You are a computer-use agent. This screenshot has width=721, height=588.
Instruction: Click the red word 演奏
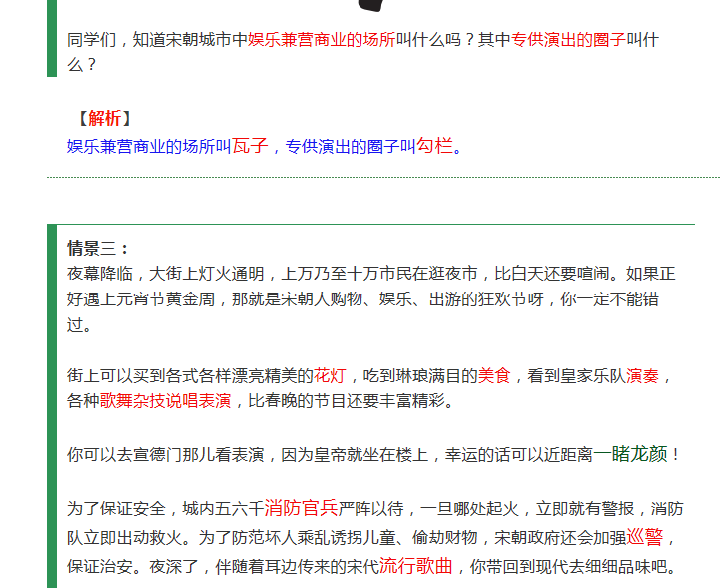642,376
